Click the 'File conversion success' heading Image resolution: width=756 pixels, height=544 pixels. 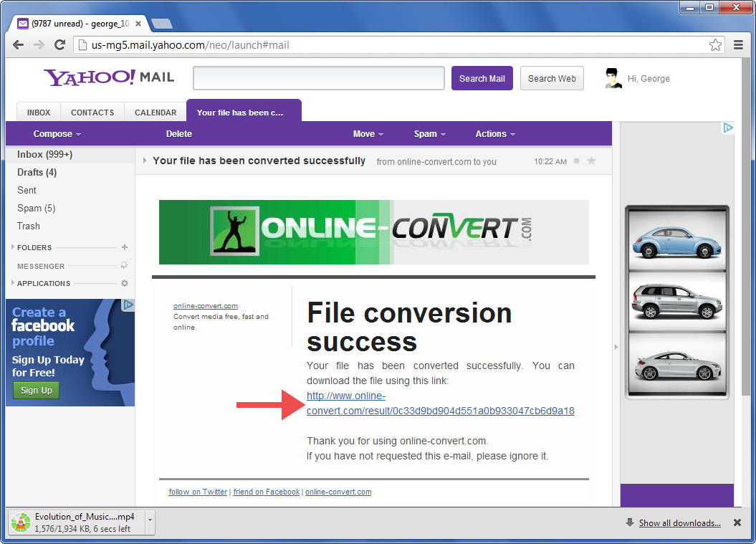(409, 327)
